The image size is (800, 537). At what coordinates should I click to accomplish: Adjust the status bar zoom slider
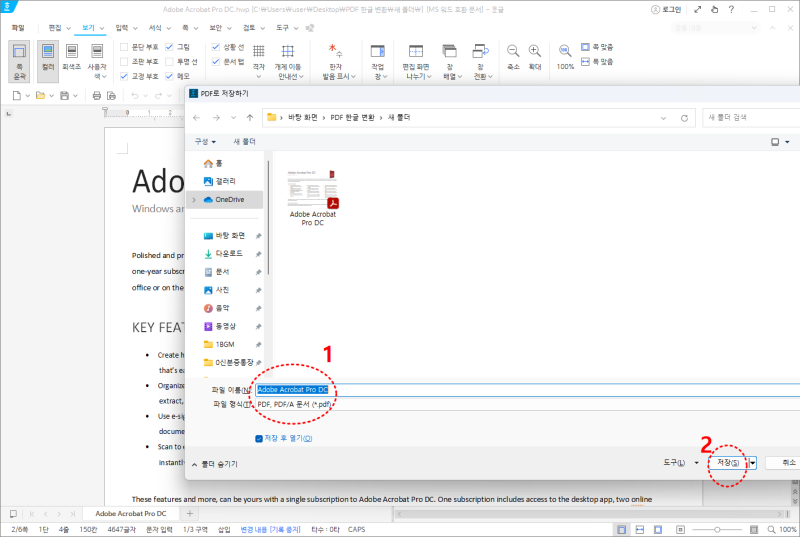point(717,530)
